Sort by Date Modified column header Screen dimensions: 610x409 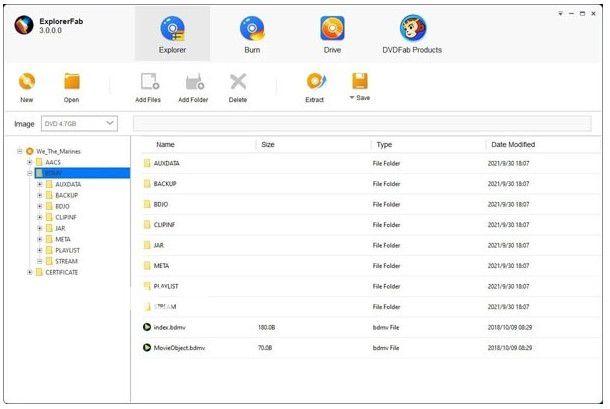(513, 144)
